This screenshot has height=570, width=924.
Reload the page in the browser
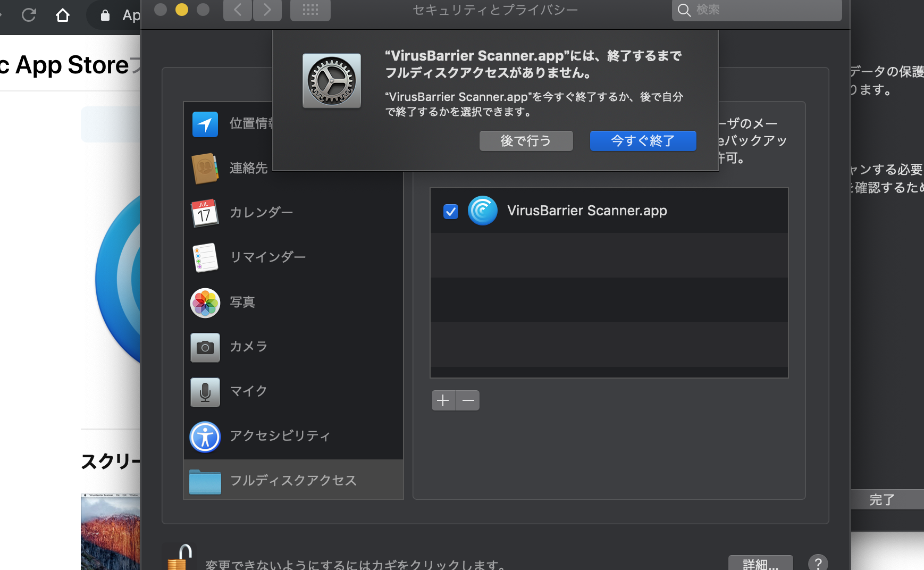pos(29,14)
